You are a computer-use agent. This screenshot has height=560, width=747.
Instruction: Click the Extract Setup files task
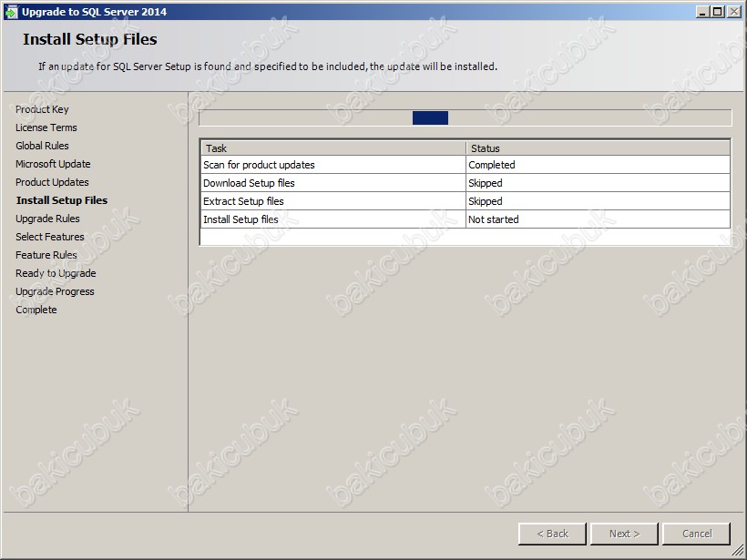pos(333,201)
